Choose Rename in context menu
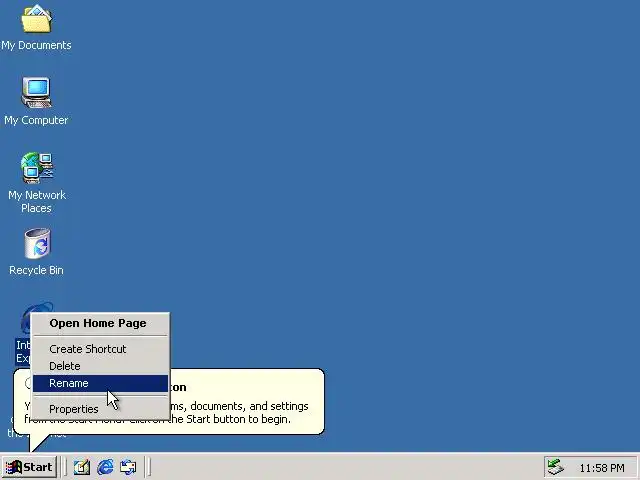This screenshot has height=480, width=640. point(100,383)
